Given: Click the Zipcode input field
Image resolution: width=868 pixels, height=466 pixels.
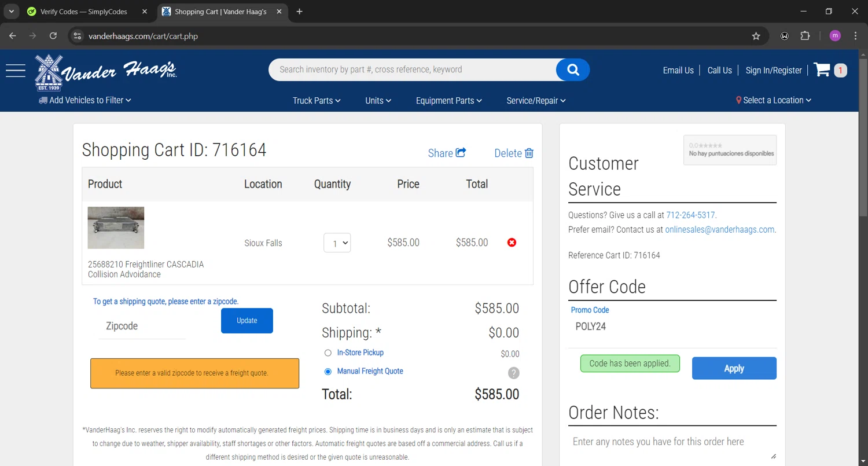Looking at the screenshot, I should tap(142, 326).
